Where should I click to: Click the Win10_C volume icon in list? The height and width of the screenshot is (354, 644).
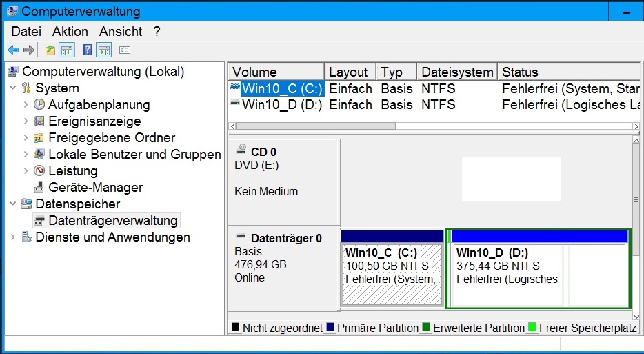point(235,87)
